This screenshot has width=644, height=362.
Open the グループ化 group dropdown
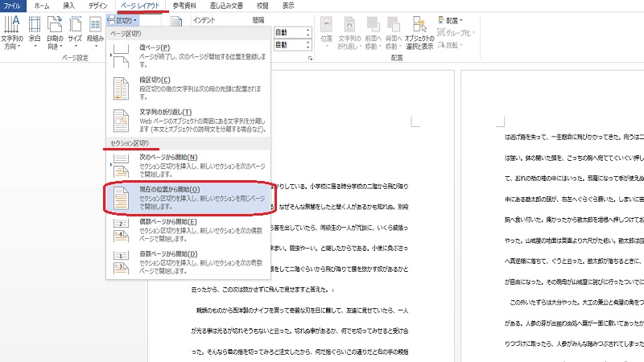[x=456, y=32]
